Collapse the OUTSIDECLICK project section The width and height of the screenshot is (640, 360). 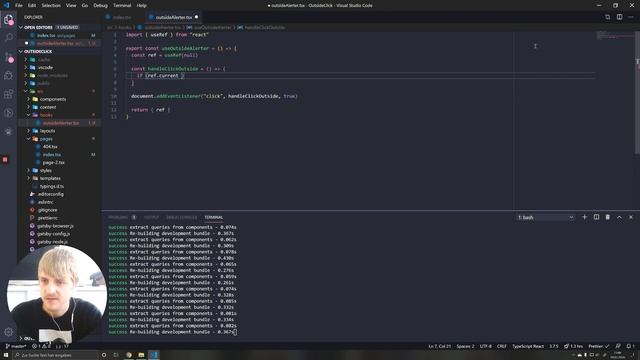click(60, 51)
